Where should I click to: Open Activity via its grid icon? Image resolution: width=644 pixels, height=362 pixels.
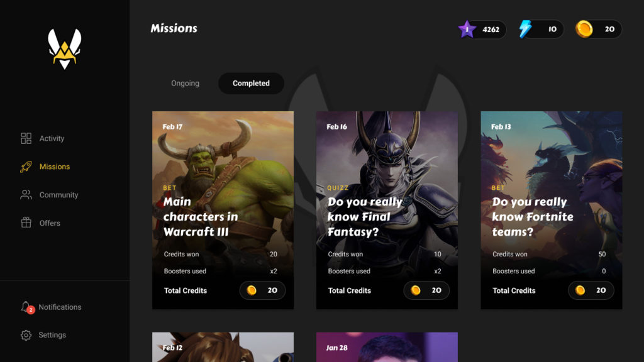(x=26, y=138)
